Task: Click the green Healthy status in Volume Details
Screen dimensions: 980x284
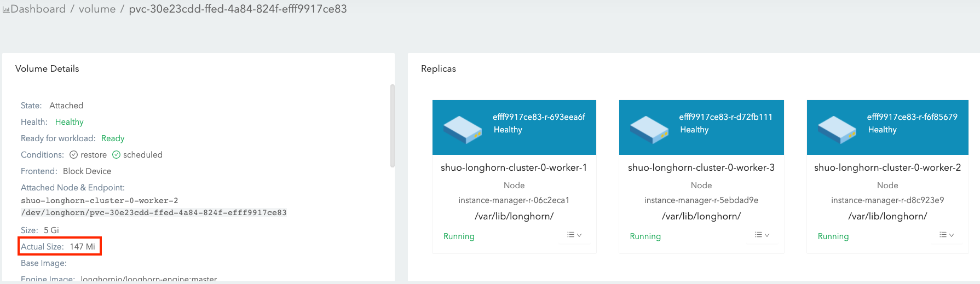Action: click(69, 122)
